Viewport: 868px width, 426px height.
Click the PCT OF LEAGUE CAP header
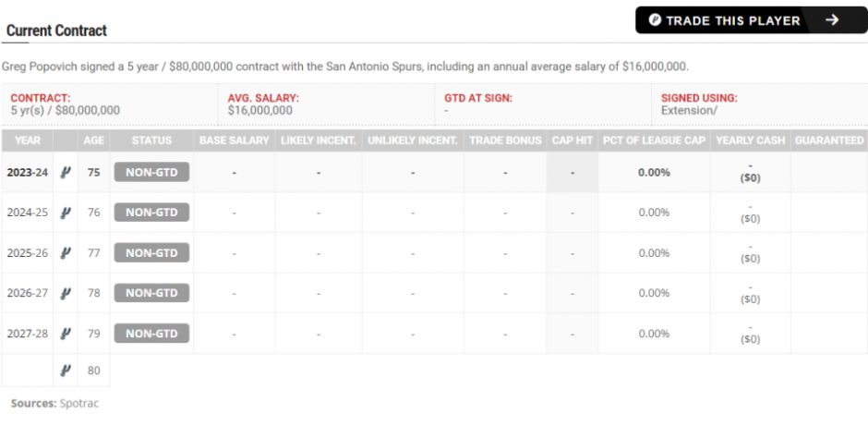point(654,140)
